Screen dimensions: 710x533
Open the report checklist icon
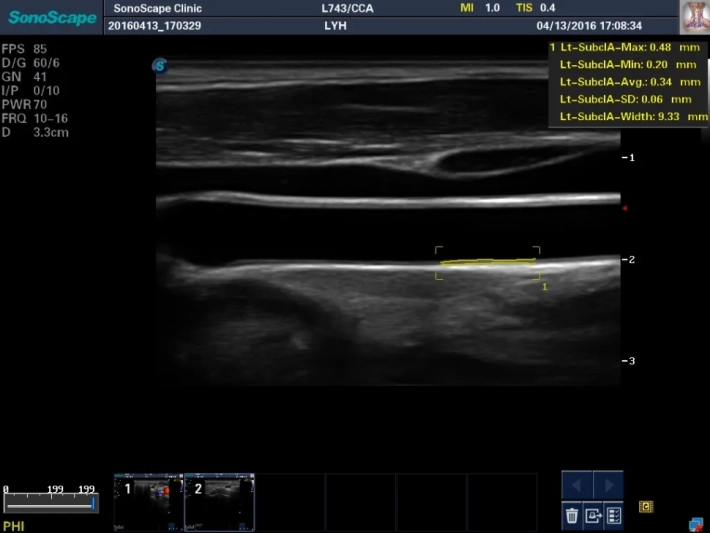coord(614,515)
